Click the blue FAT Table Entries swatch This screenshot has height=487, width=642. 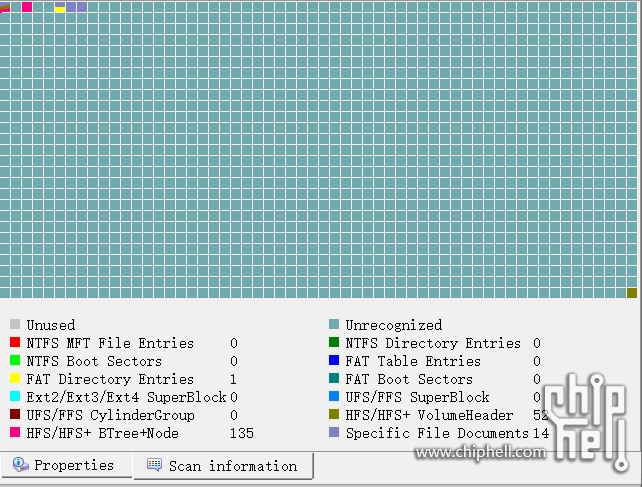(x=334, y=361)
